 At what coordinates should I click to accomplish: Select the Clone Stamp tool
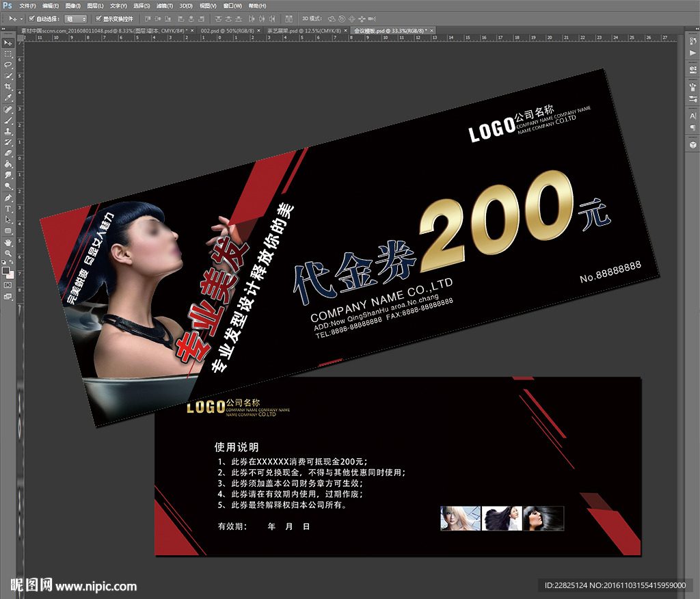coord(8,131)
